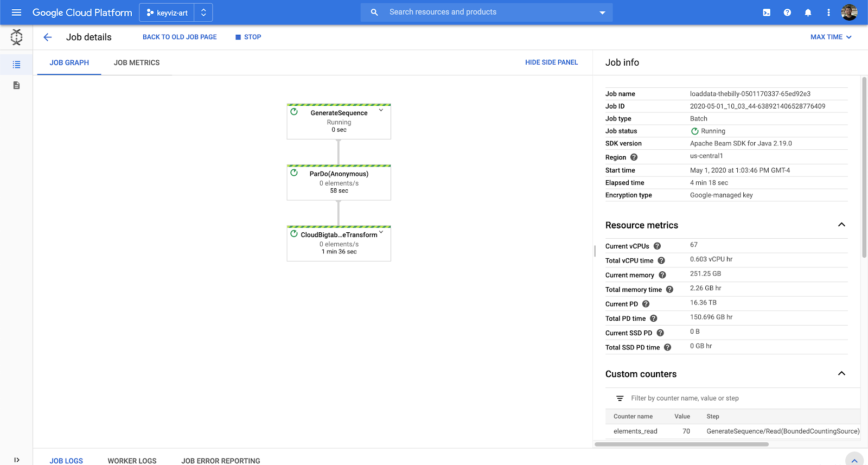Screen dimensions: 868x465
Task: Open the three-dot more options menu
Action: click(828, 12)
